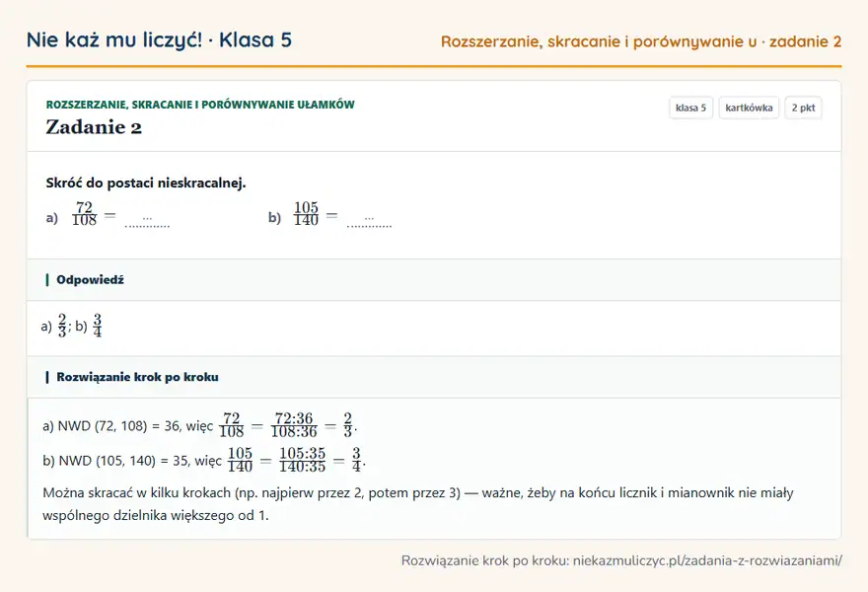Click the '72:36 / 108:36' fraction in the solution
The width and height of the screenshot is (868, 592).
point(294,425)
